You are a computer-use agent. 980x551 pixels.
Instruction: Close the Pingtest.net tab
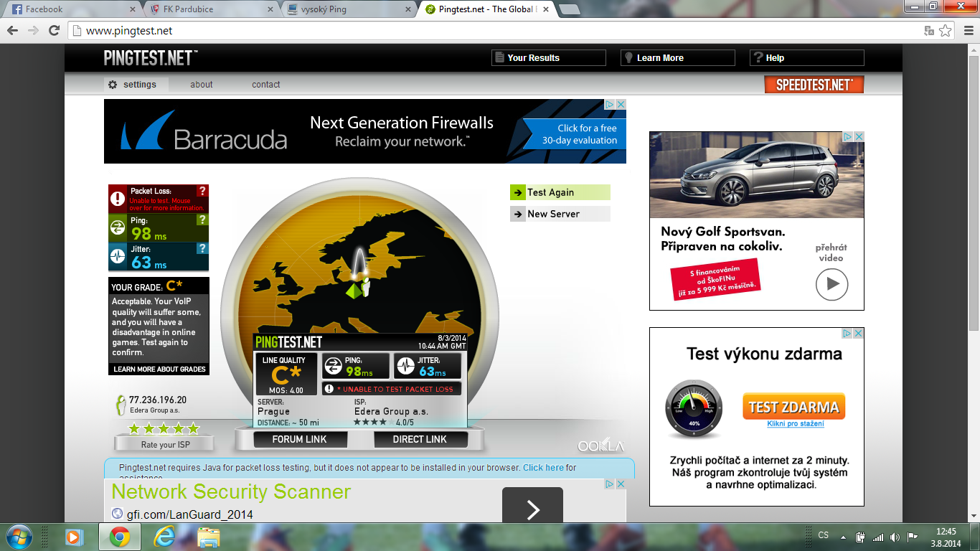pos(545,9)
